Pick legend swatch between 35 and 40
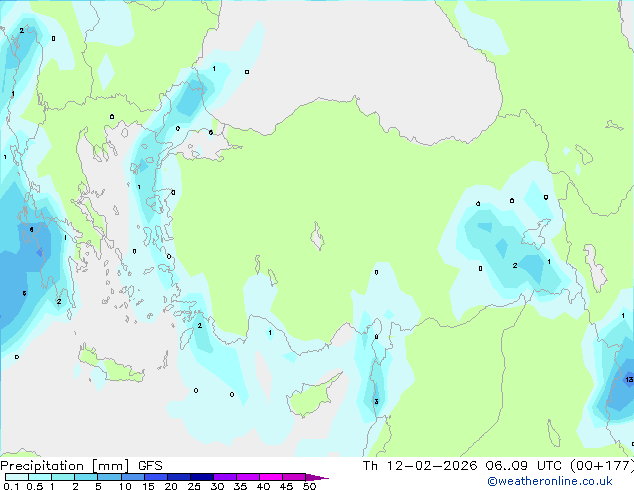This screenshot has width=634, height=490. [x=247, y=477]
